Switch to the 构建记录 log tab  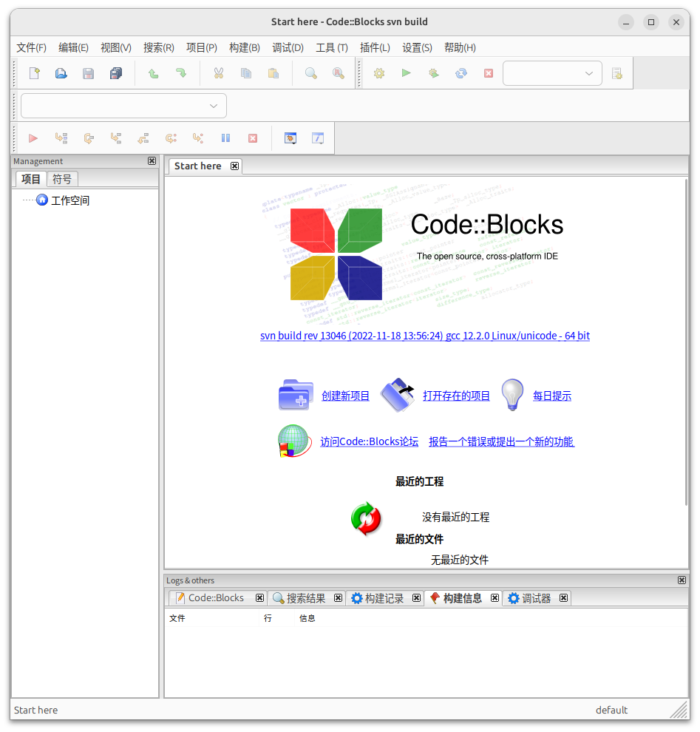click(x=384, y=598)
